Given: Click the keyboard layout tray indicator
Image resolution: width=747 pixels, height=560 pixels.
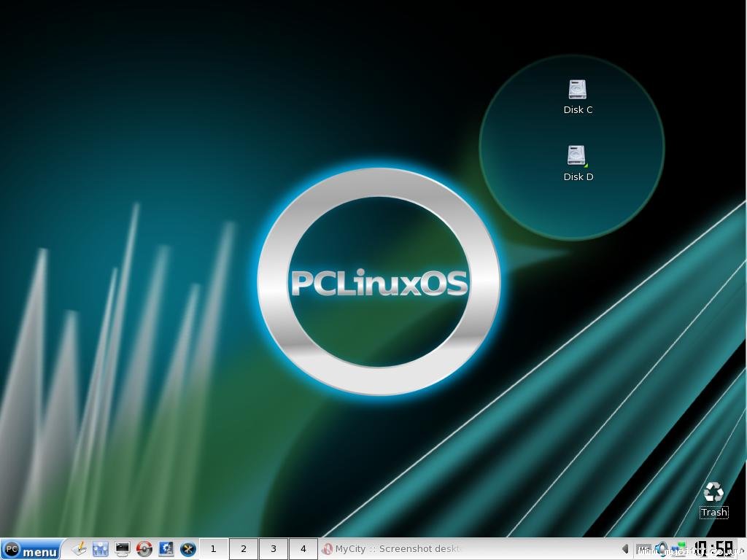Looking at the screenshot, I should (x=643, y=549).
